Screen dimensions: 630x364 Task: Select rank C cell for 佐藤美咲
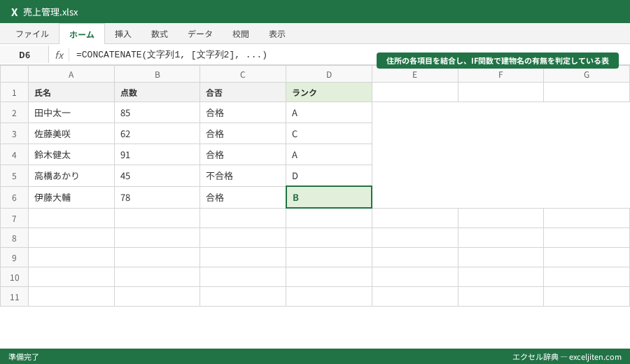(x=329, y=134)
